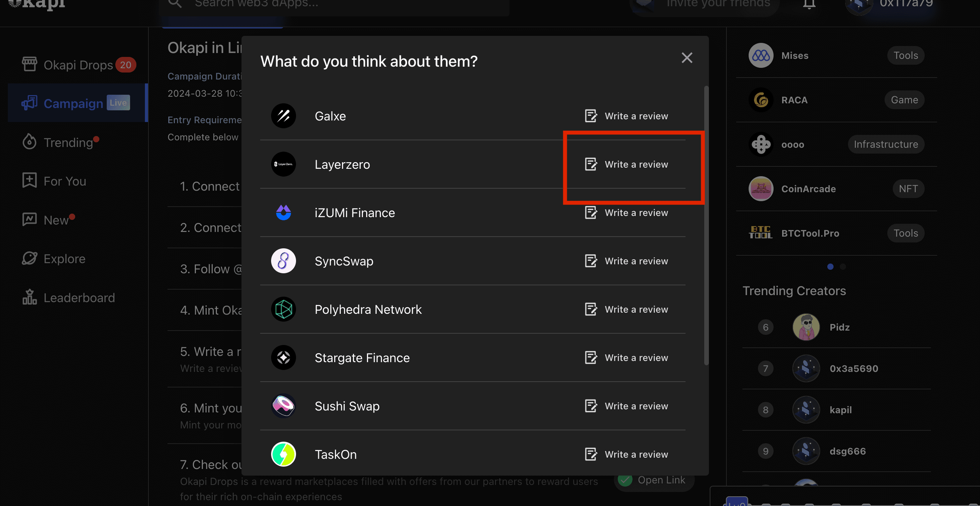Click the Game tag next to RACA
This screenshot has width=980, height=506.
click(904, 100)
